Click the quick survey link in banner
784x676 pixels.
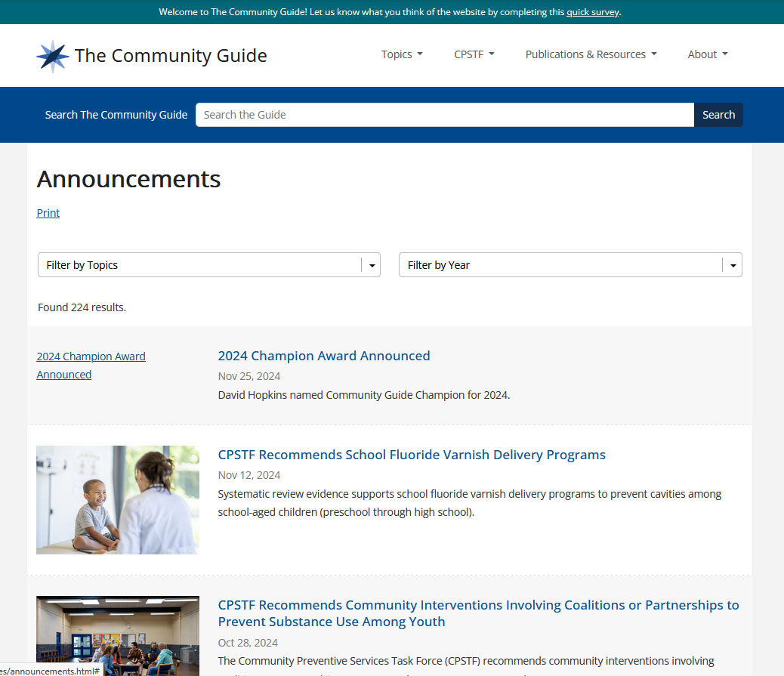point(592,12)
